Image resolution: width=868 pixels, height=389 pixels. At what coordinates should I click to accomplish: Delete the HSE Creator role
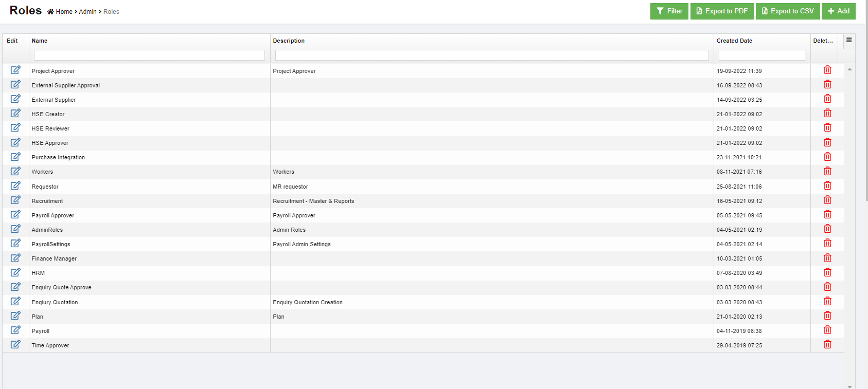[x=827, y=114]
